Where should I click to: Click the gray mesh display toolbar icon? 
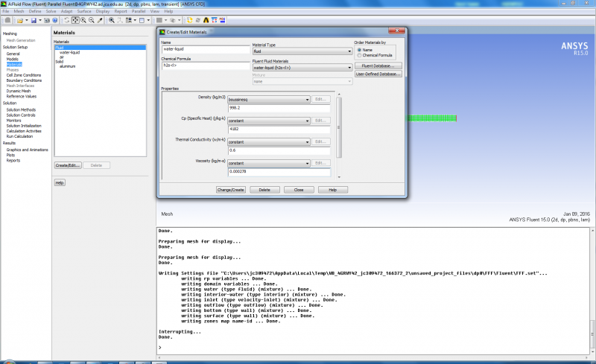(x=159, y=20)
